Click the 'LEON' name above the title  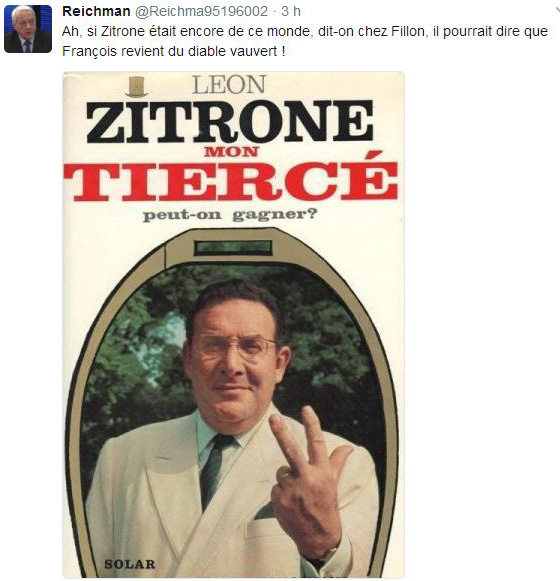tap(229, 84)
